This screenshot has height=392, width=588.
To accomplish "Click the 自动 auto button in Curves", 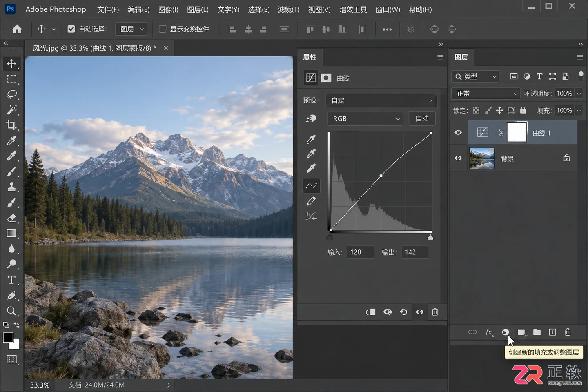I will coord(422,118).
